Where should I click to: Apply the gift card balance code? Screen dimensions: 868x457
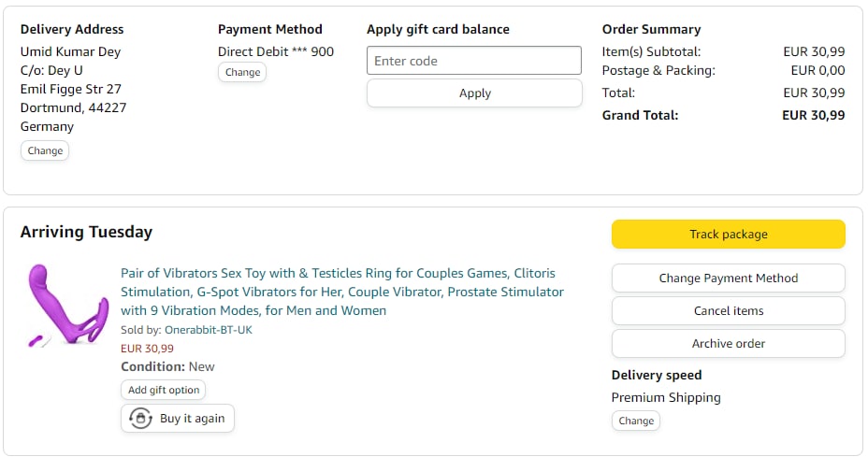pyautogui.click(x=474, y=93)
